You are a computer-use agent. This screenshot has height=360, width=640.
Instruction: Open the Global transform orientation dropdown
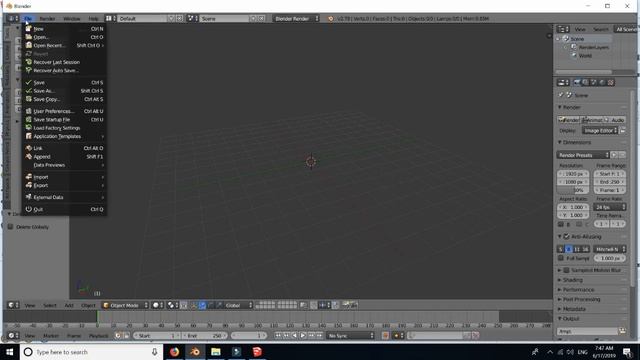pos(239,305)
